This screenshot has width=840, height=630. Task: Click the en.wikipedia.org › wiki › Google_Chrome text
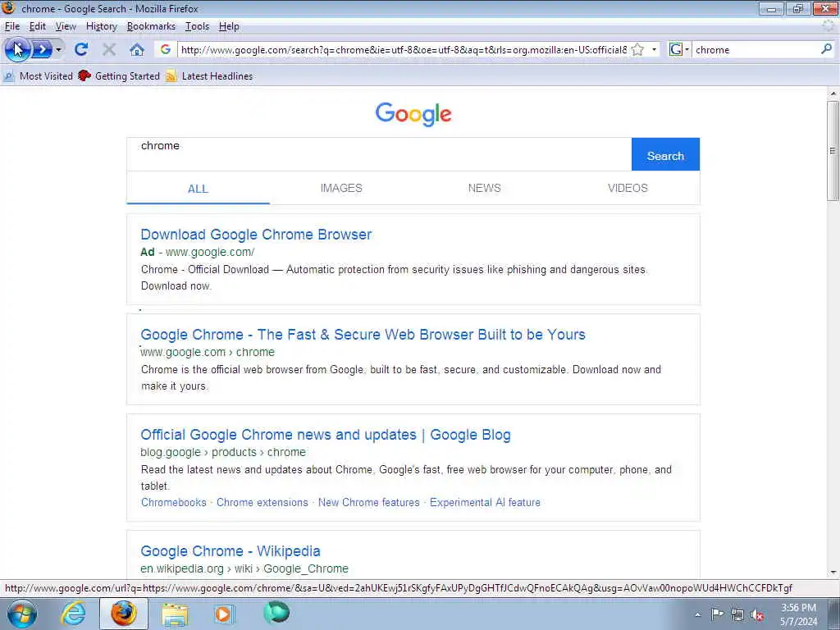click(244, 569)
